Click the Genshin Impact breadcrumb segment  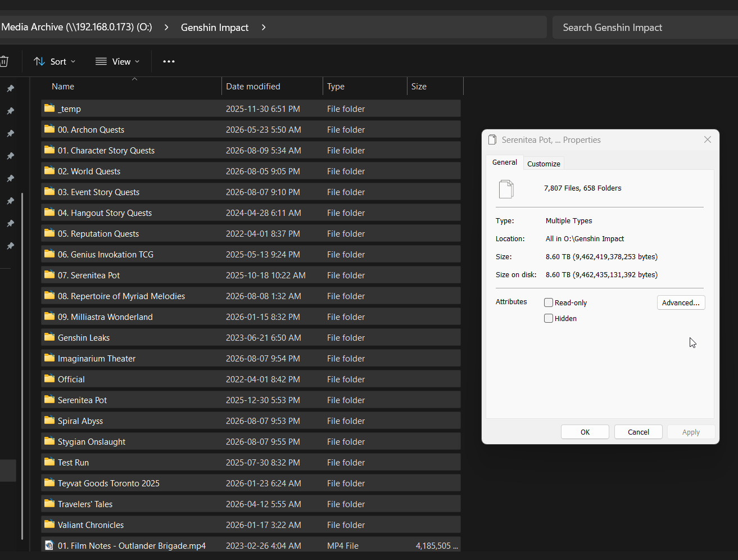(x=215, y=27)
